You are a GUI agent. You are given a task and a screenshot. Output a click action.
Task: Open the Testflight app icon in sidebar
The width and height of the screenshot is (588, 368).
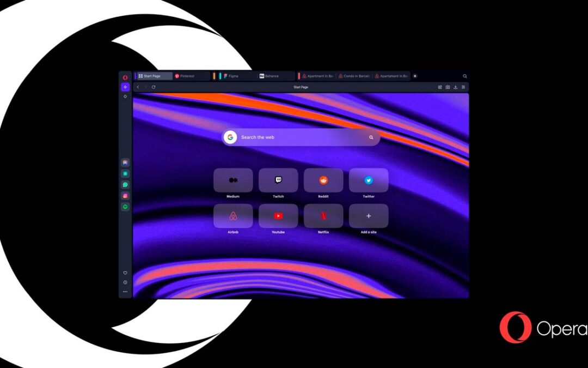coord(125,162)
